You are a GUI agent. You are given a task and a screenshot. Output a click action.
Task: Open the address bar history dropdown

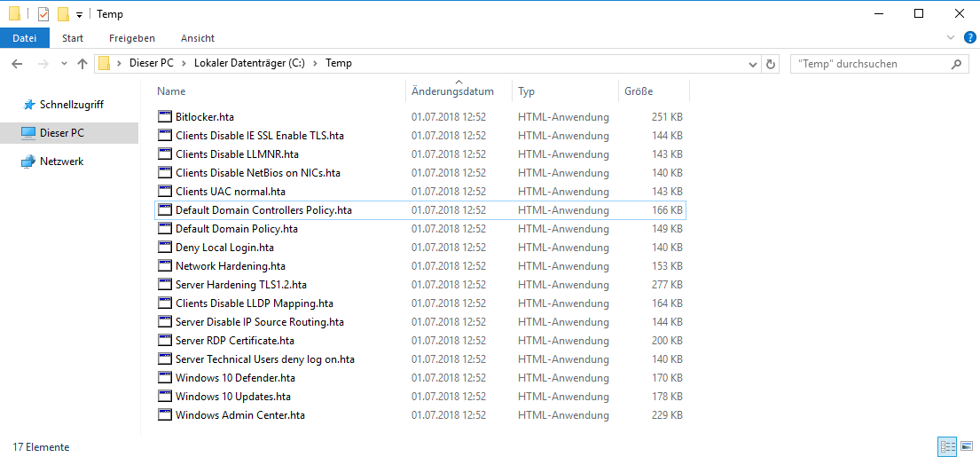click(753, 64)
